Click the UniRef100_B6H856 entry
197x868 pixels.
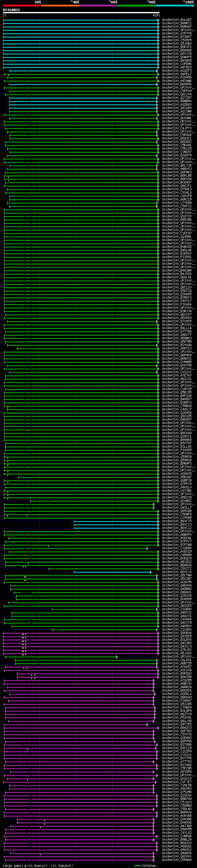coord(177,85)
